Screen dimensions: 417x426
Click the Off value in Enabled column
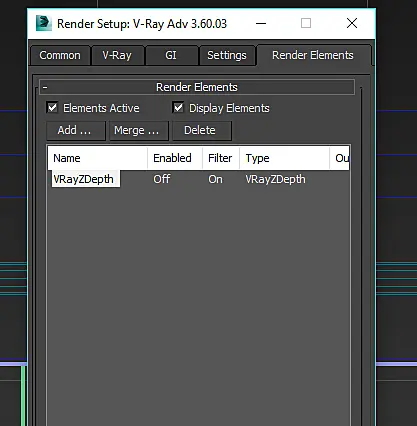162,179
